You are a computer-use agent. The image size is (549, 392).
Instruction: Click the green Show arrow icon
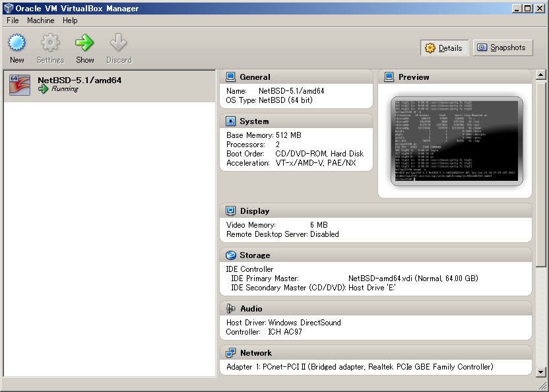coord(84,44)
